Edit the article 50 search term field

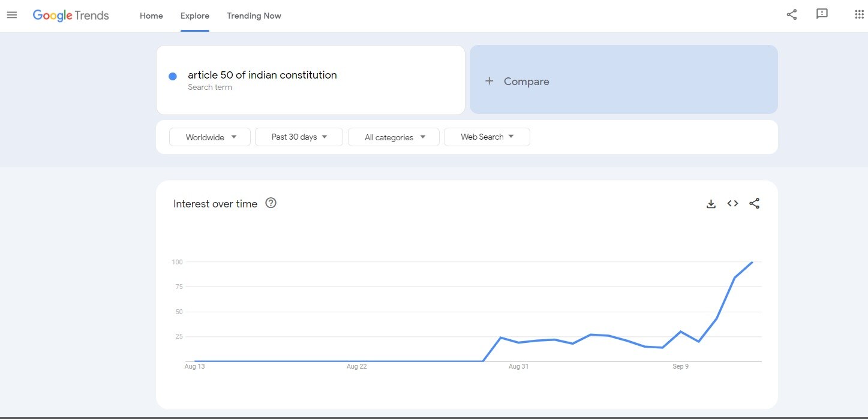click(262, 76)
